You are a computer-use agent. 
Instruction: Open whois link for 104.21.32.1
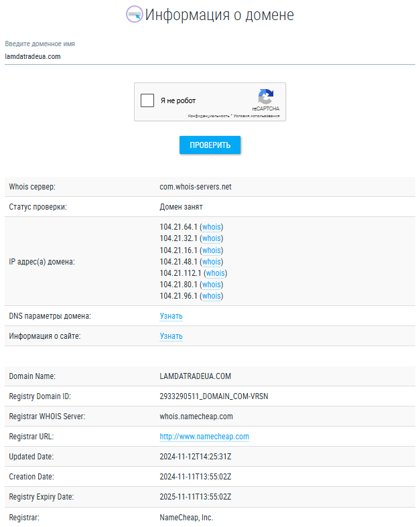212,238
